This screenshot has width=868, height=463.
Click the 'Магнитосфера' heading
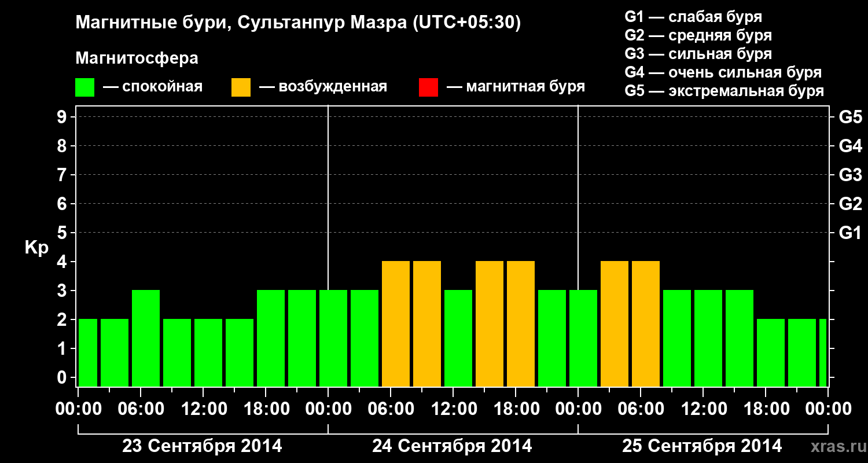pyautogui.click(x=137, y=58)
